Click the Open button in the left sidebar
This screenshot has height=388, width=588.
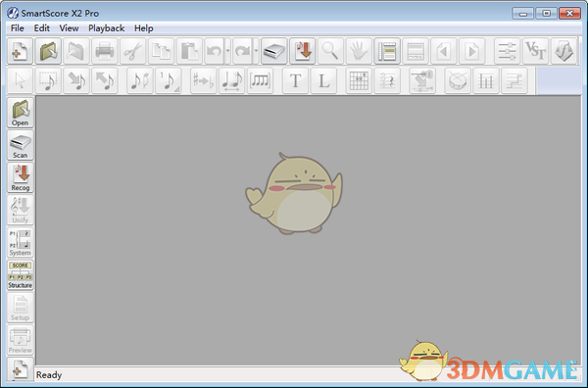click(21, 113)
